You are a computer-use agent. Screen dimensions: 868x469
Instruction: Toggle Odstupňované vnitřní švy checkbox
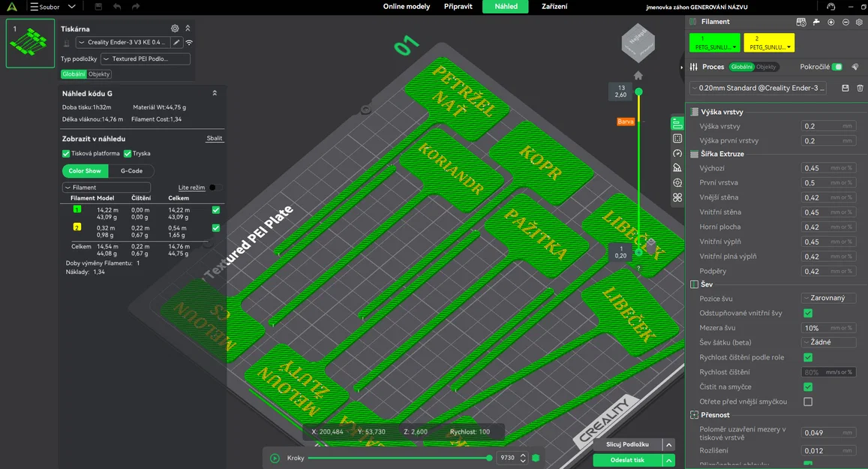click(x=808, y=313)
